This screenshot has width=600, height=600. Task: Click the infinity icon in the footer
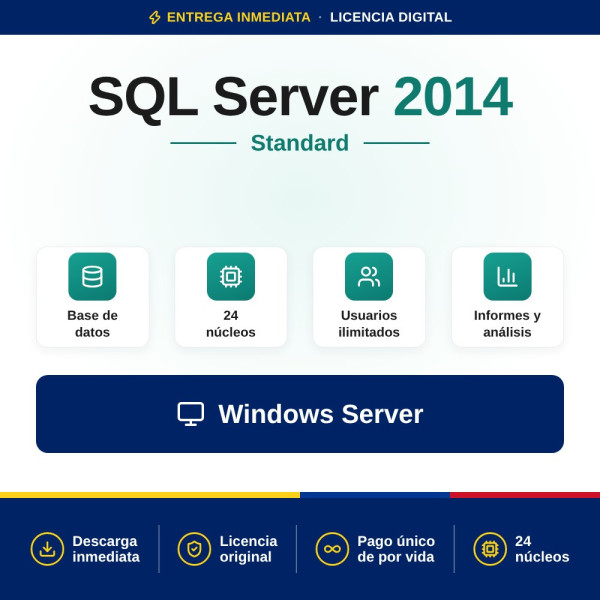pos(332,549)
